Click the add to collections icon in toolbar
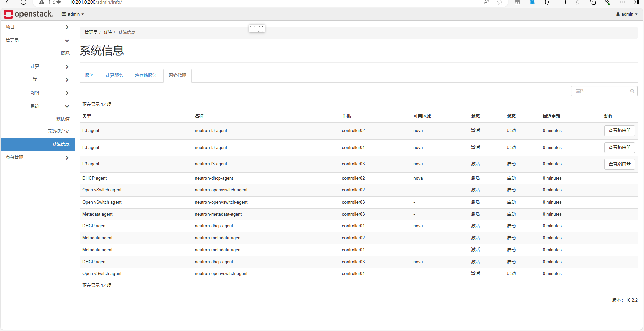644x331 pixels. click(593, 3)
